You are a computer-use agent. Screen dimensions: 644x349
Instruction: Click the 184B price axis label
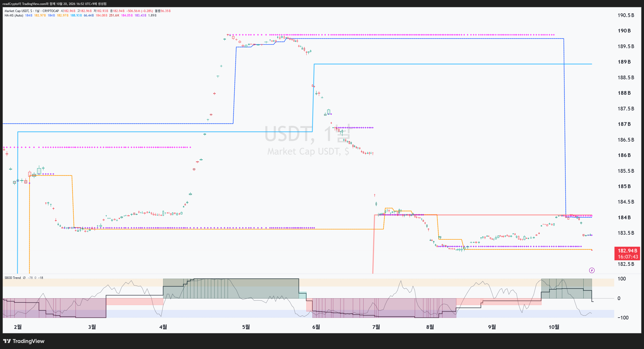(x=624, y=217)
